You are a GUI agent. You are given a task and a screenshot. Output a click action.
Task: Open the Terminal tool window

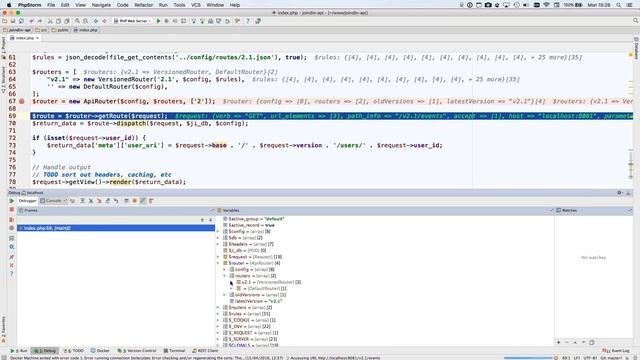pos(174,351)
